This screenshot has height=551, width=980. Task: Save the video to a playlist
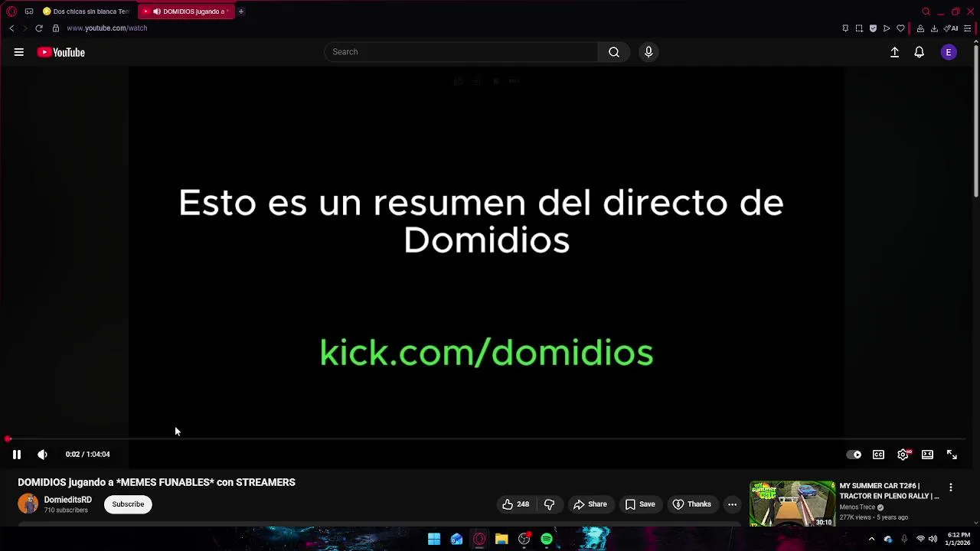point(640,504)
